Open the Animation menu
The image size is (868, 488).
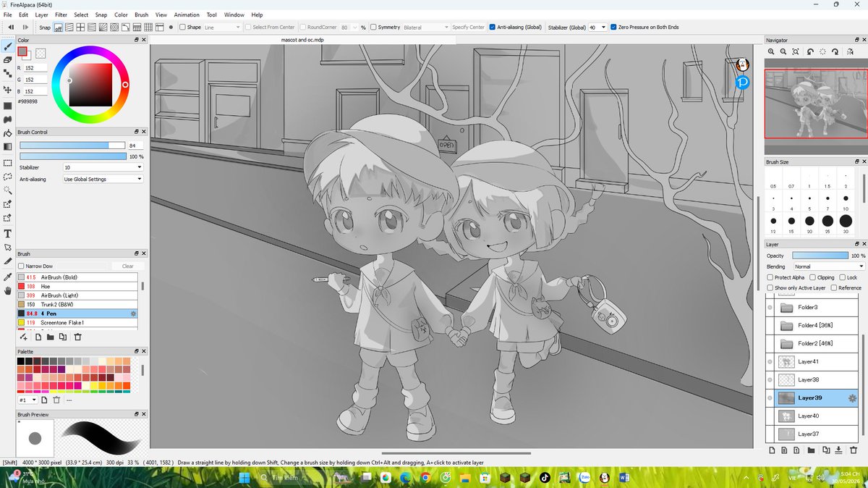point(187,14)
